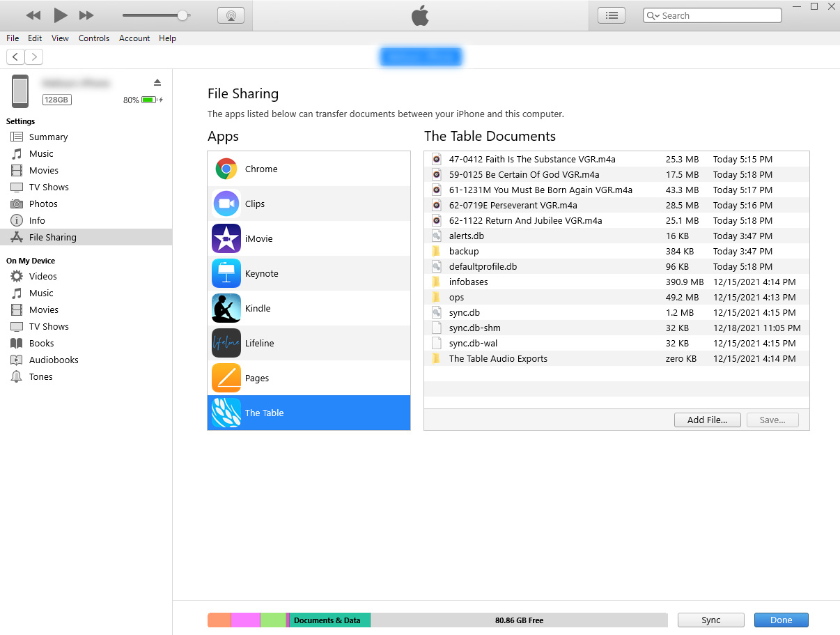Screen dimensions: 840x635
Task: Click the 80.86 GB Free storage segment
Action: (519, 620)
